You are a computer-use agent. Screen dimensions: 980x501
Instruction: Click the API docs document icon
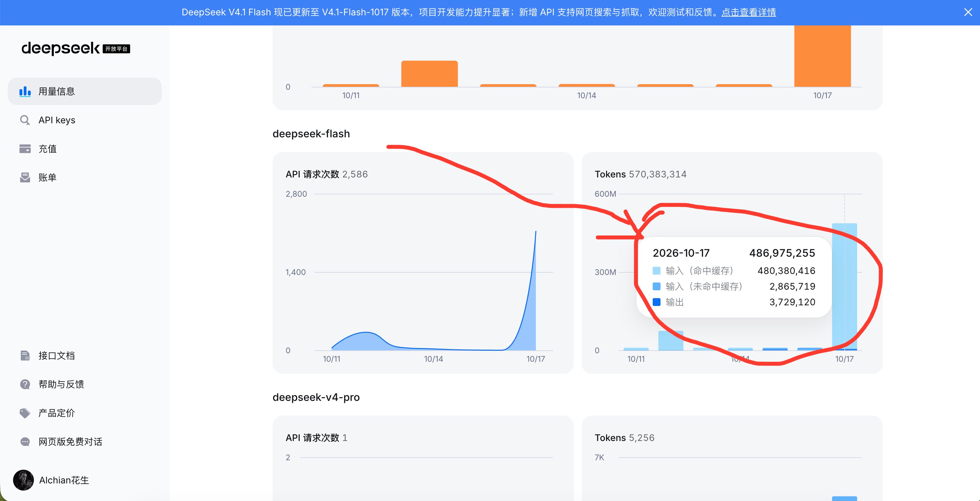pos(25,356)
